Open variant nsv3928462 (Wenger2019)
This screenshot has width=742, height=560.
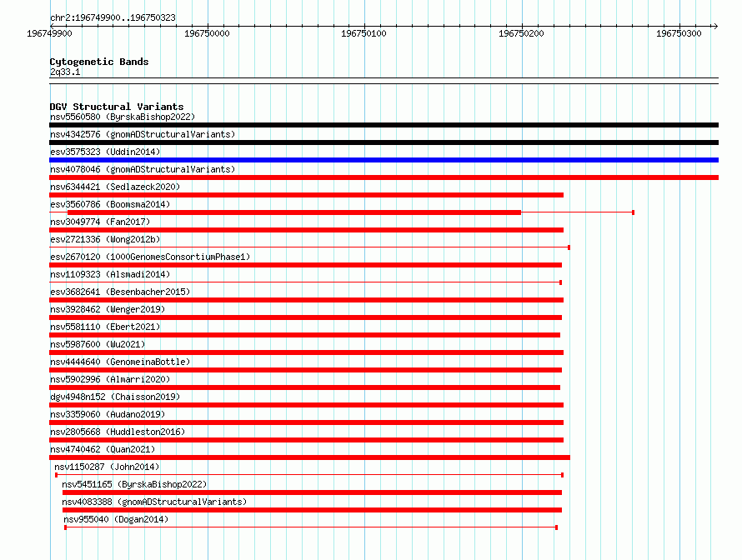[108, 309]
